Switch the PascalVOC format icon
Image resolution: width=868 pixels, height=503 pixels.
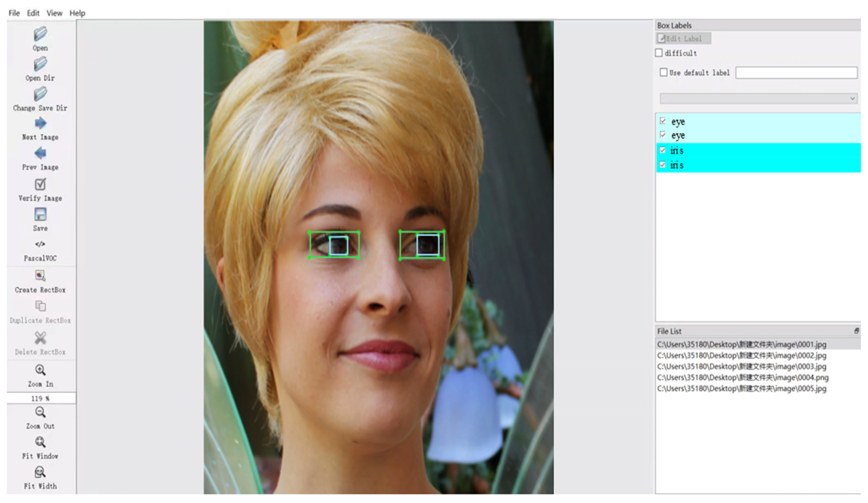pos(40,244)
